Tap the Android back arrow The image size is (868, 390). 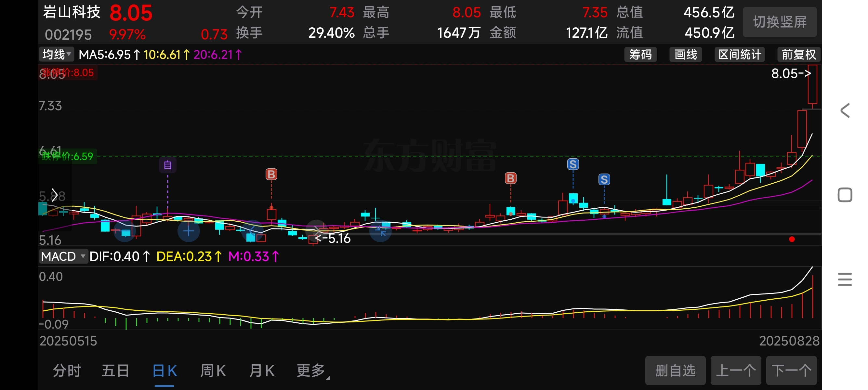845,110
